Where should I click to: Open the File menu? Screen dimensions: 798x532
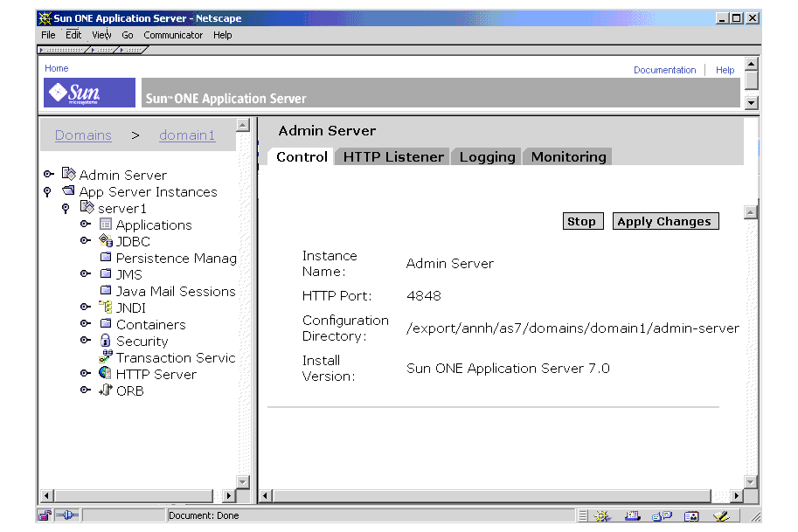coord(48,35)
